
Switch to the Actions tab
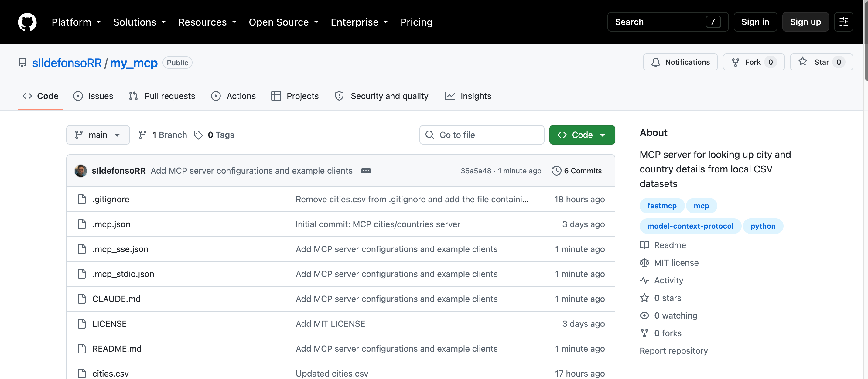pos(233,96)
